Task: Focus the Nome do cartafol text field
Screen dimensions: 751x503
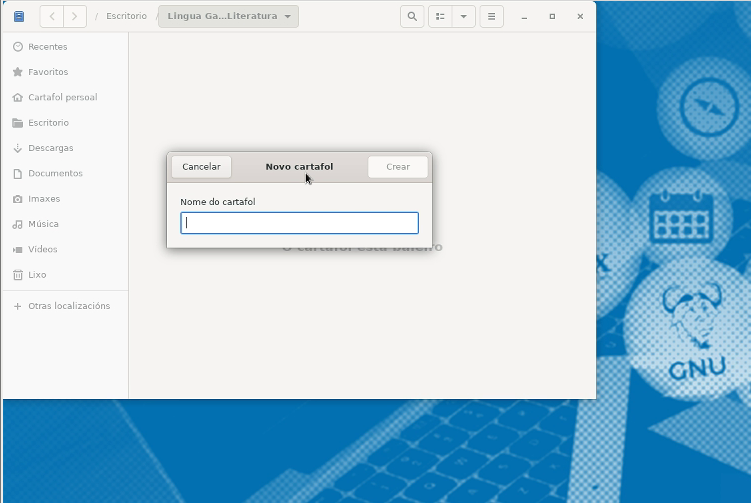Action: pyautogui.click(x=299, y=223)
